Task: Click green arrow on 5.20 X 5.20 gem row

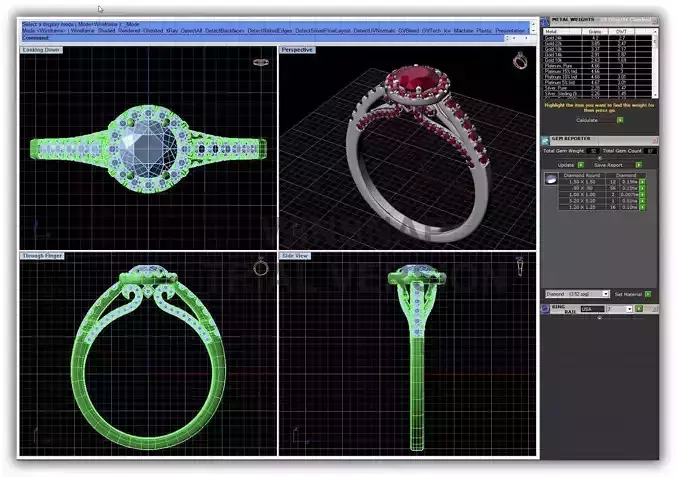Action: coord(642,201)
